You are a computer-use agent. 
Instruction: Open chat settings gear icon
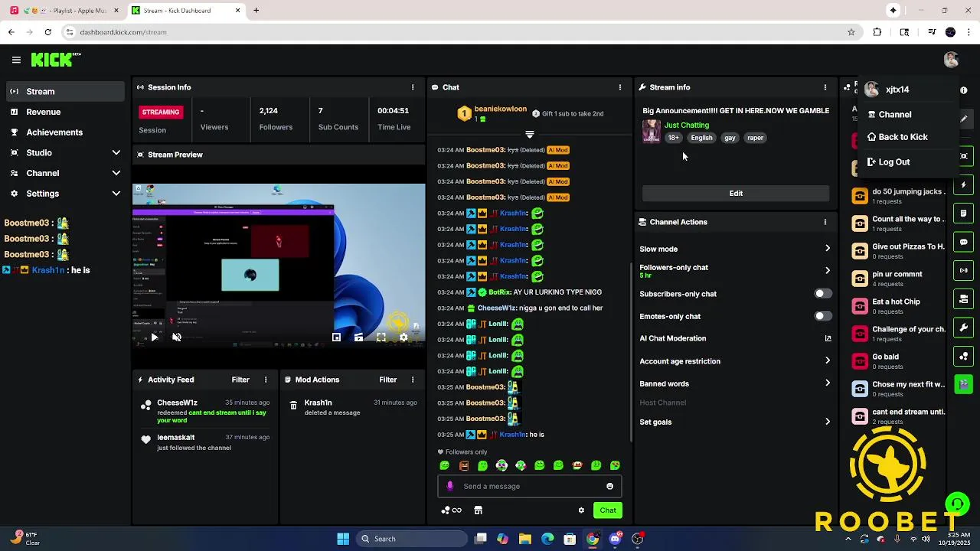(x=581, y=510)
